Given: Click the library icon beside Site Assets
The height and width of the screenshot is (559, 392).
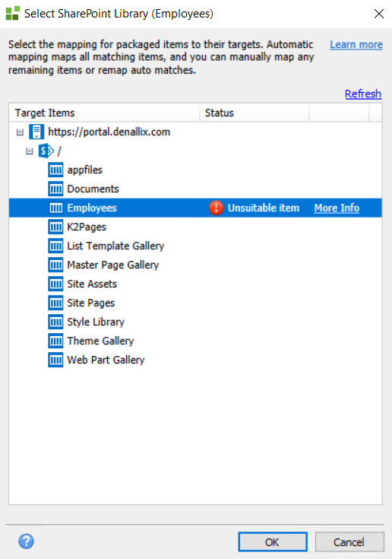Looking at the screenshot, I should coord(55,284).
